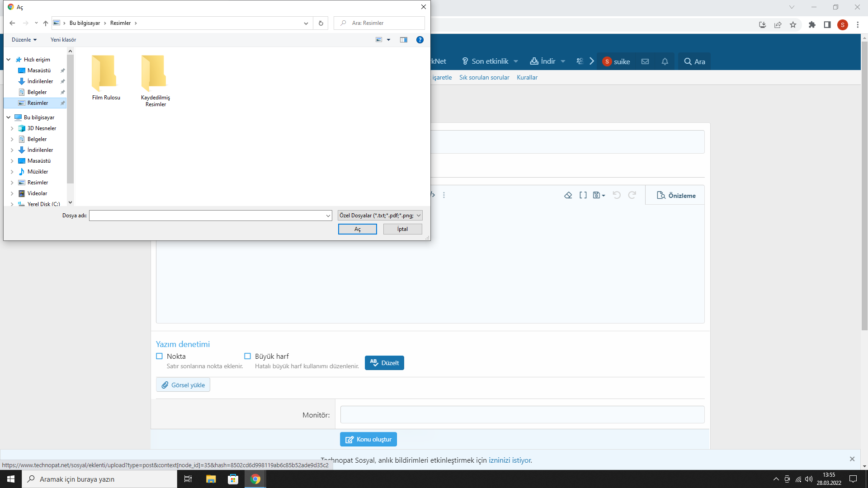868x488 pixels.
Task: Open the Son etkinlik menu
Action: pos(490,61)
